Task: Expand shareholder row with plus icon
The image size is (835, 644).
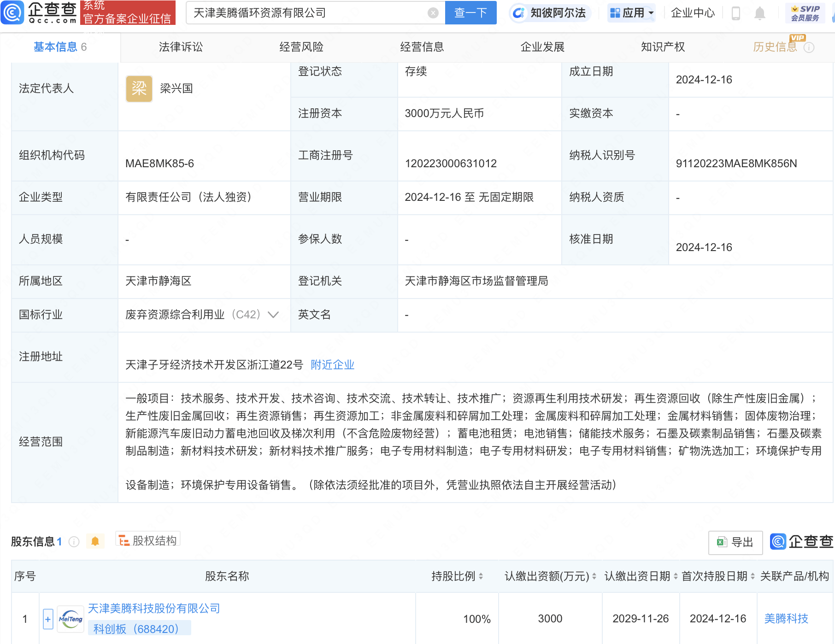Action: click(48, 619)
